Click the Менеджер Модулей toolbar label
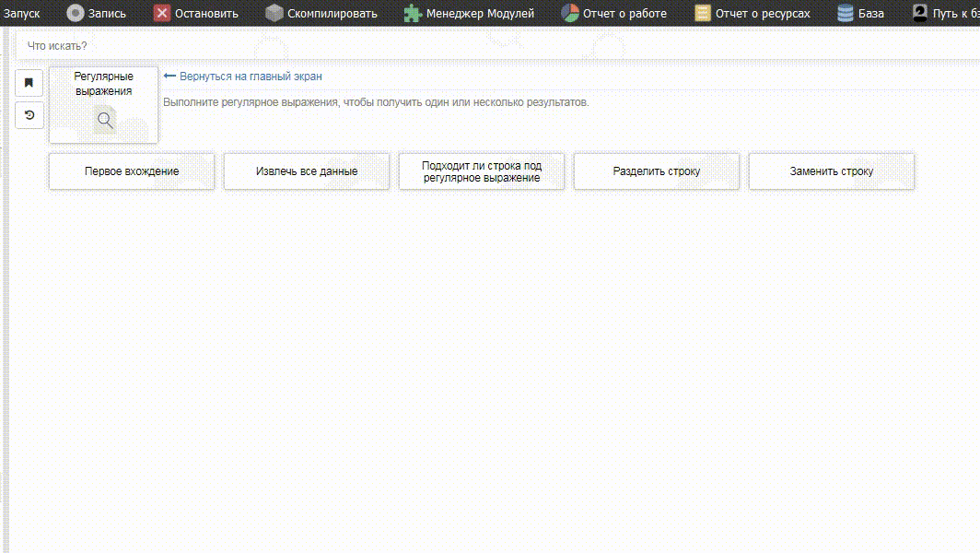 (x=480, y=13)
